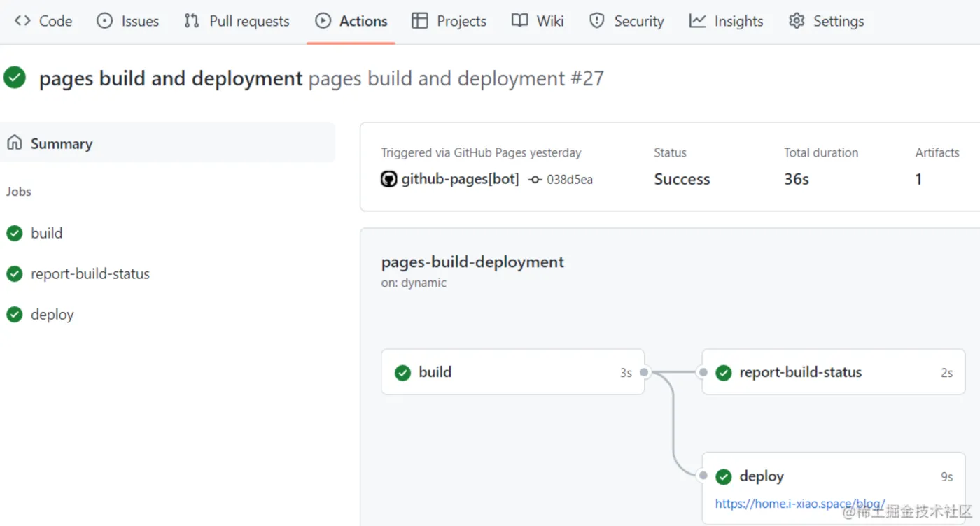Image resolution: width=980 pixels, height=526 pixels.
Task: Click the commit icon beside 038d5ea
Action: coord(535,180)
